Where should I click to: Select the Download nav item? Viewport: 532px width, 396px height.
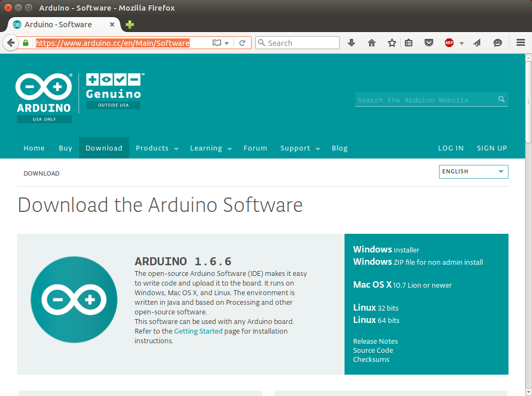[x=104, y=148]
